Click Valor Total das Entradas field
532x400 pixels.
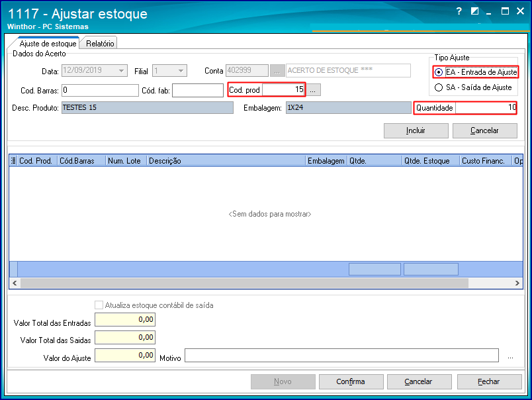click(125, 319)
